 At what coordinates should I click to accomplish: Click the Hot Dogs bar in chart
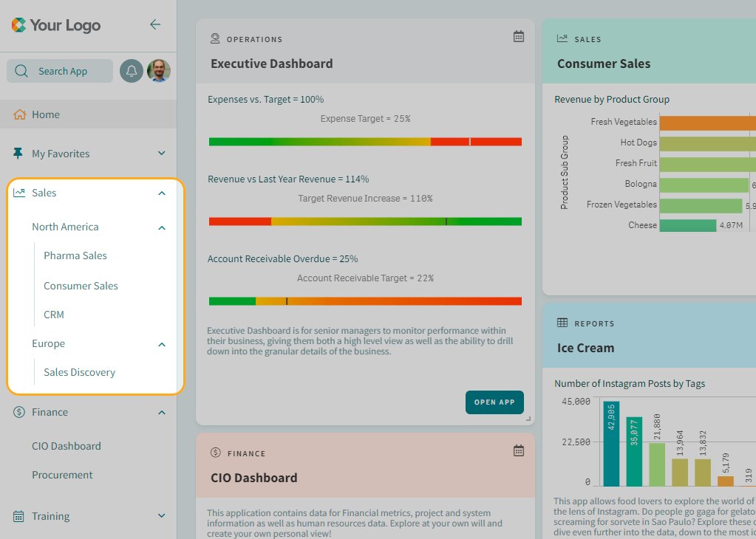tap(708, 143)
